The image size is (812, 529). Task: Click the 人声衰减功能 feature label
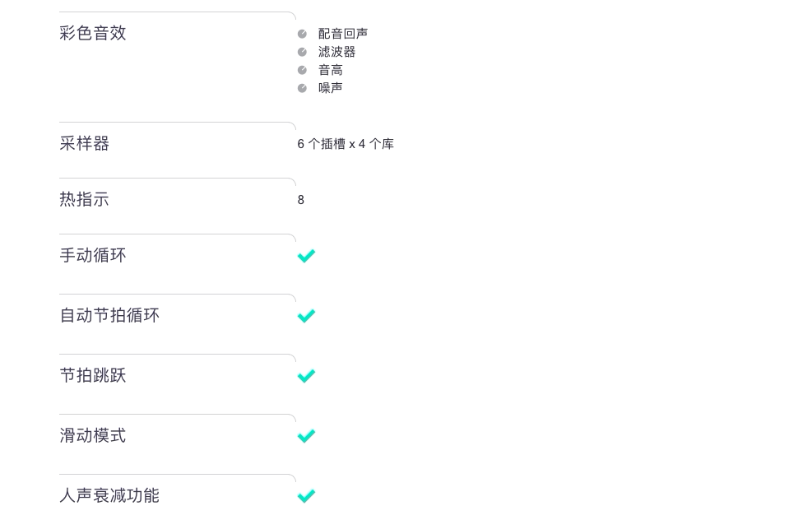coord(109,495)
